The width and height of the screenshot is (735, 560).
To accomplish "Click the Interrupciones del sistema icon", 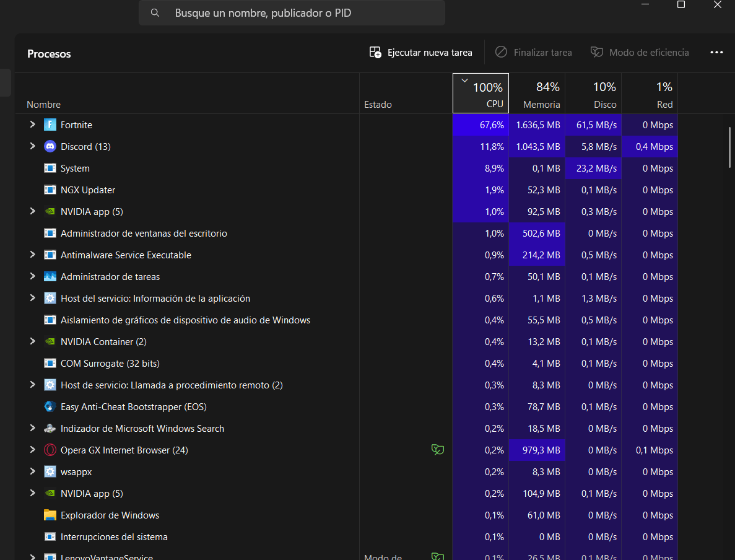I will 50,536.
